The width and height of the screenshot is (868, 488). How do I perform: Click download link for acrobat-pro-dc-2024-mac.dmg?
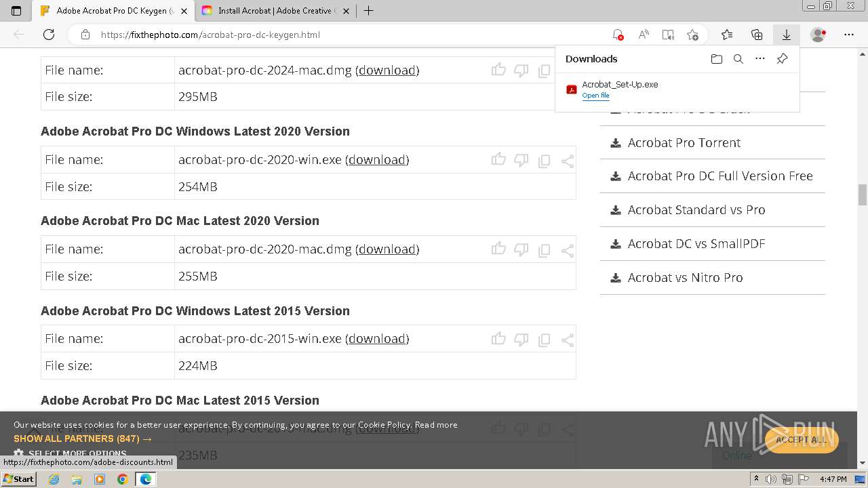387,70
